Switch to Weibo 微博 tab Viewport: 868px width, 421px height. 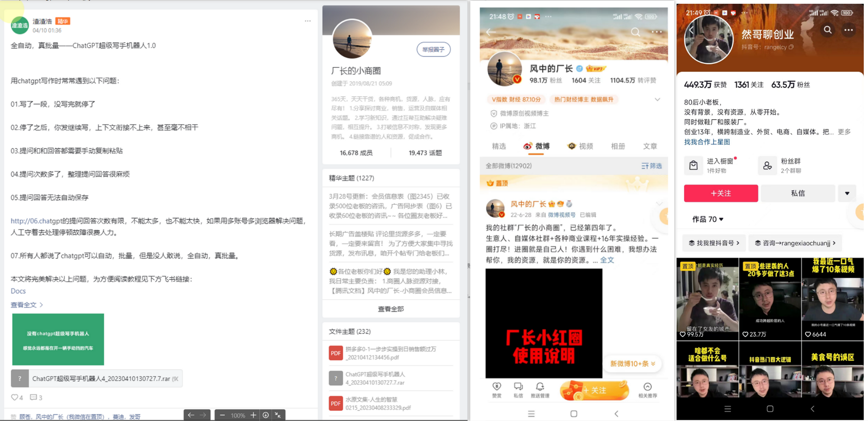coord(537,146)
